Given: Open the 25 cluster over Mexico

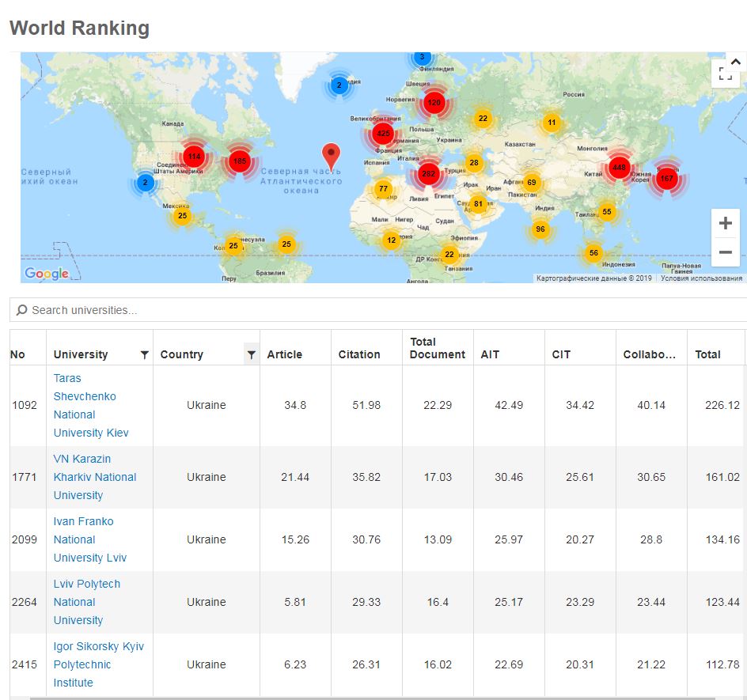Looking at the screenshot, I should [183, 216].
